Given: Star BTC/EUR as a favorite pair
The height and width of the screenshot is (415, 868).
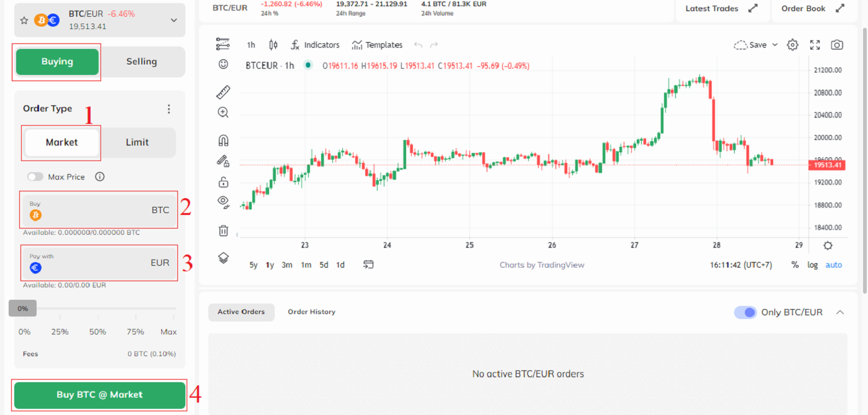Looking at the screenshot, I should pos(24,20).
